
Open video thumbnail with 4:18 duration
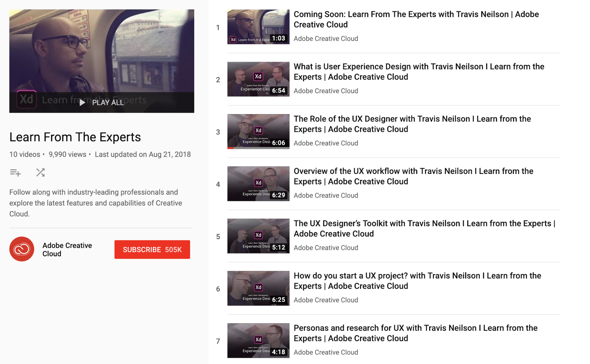coord(258,340)
